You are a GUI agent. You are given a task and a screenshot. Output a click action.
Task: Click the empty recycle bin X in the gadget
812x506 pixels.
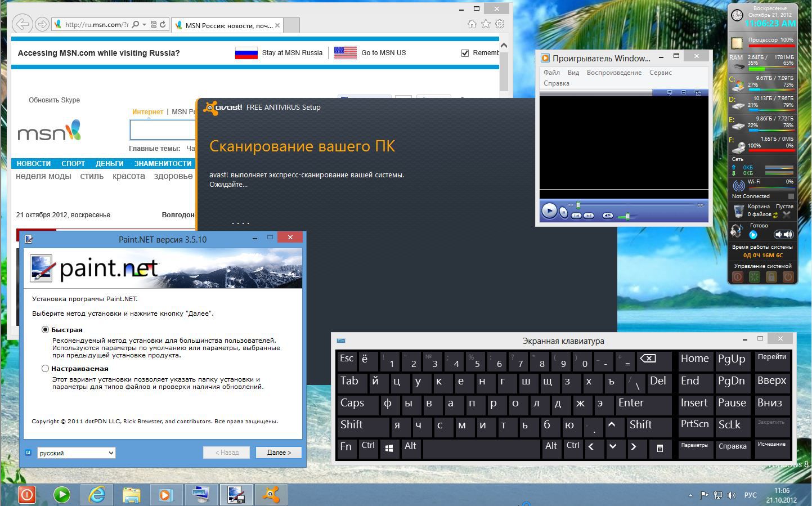[x=787, y=214]
